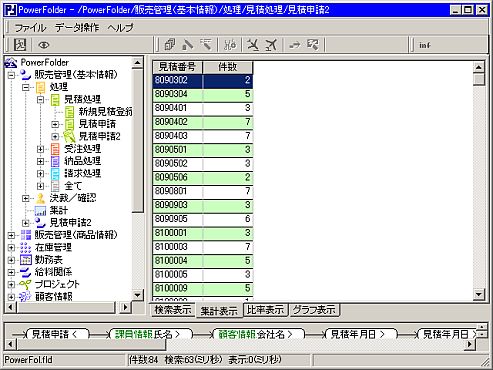Collapse the 見積処理 tree node
This screenshot has width=493, height=370.
[x=40, y=99]
